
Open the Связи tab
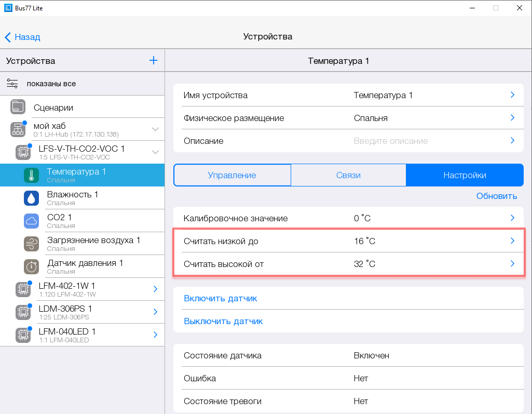pyautogui.click(x=348, y=176)
